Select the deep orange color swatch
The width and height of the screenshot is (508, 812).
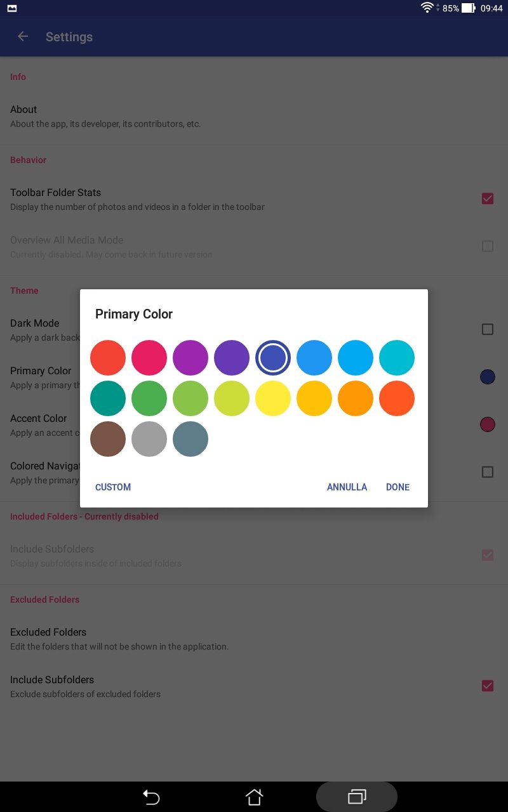pos(397,398)
